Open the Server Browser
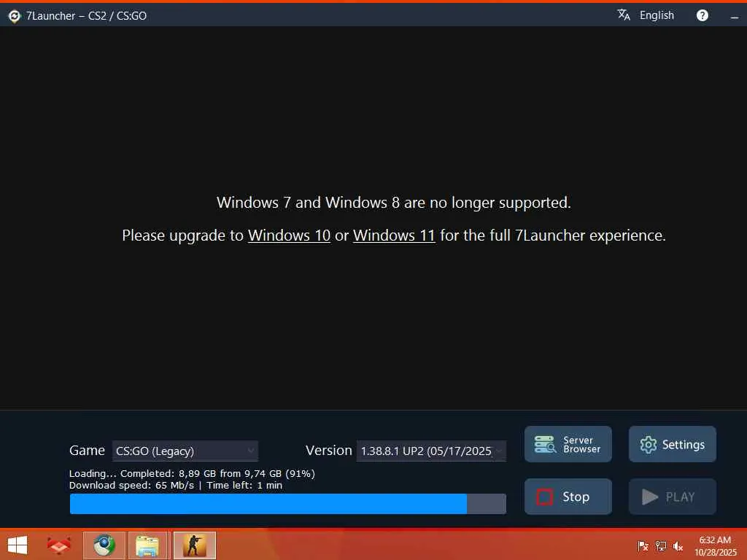 pos(568,444)
